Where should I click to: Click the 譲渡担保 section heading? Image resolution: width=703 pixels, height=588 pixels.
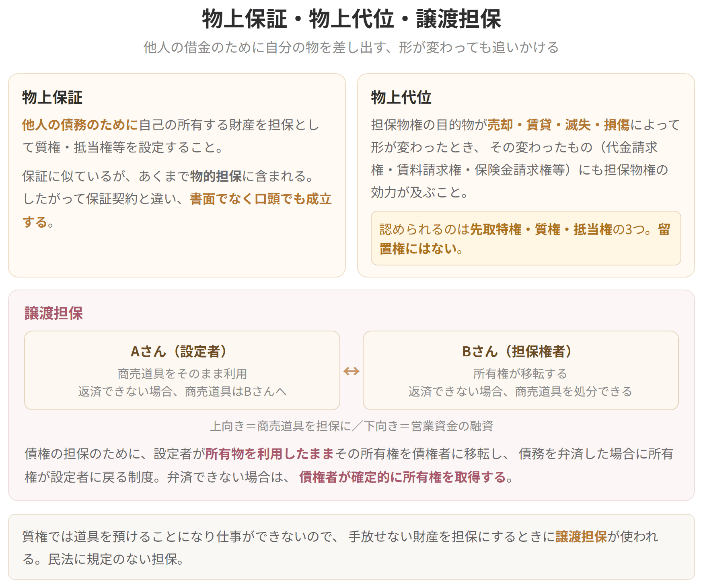coord(54,313)
